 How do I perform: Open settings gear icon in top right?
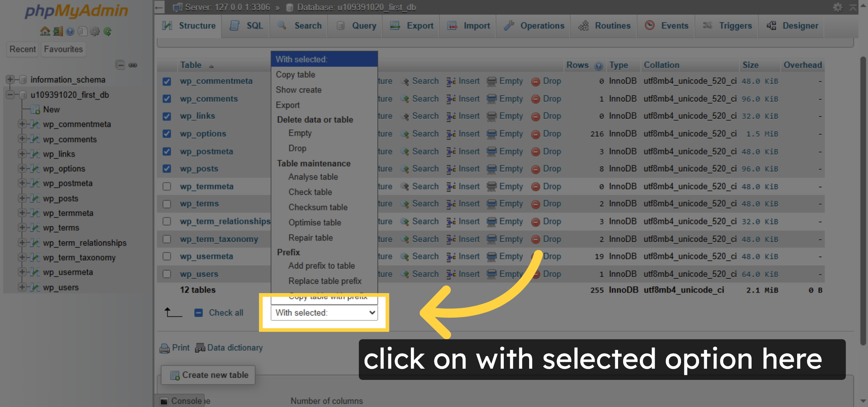(838, 7)
